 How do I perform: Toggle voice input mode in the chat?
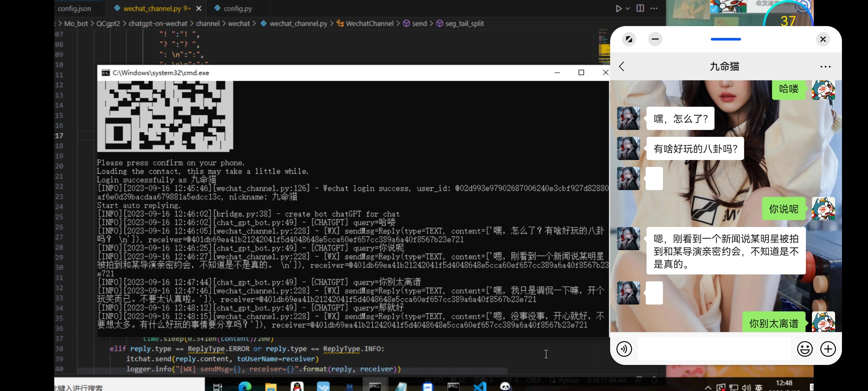pos(624,349)
